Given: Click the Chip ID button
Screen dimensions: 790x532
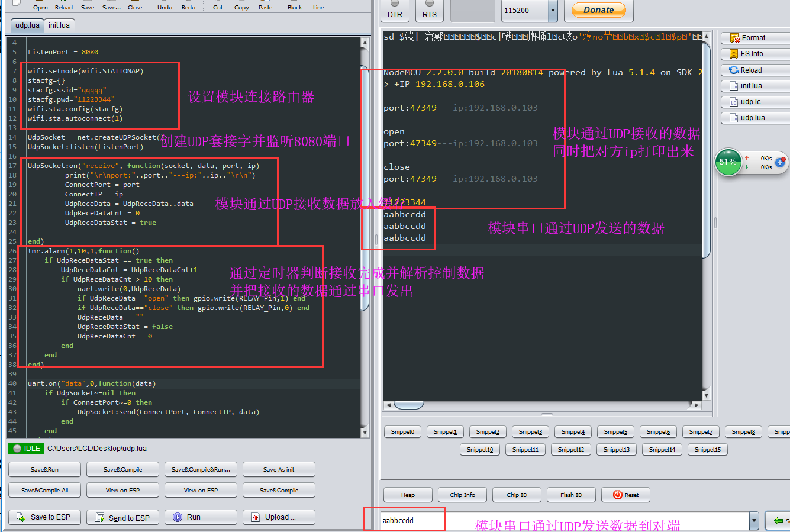Looking at the screenshot, I should click(x=517, y=495).
